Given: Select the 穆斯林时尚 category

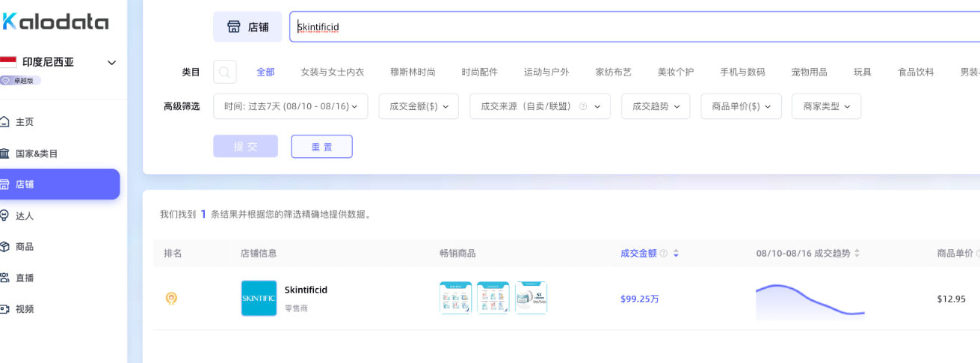Looking at the screenshot, I should coord(413,72).
